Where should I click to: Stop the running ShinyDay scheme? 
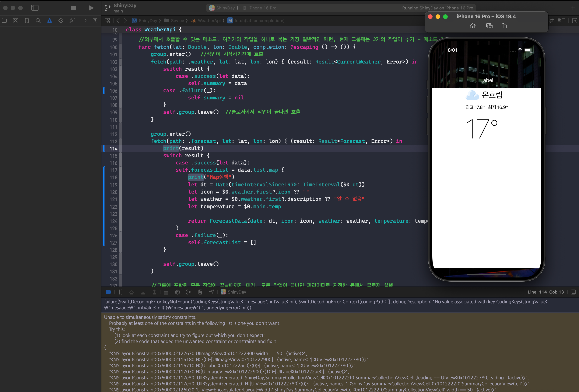73,8
